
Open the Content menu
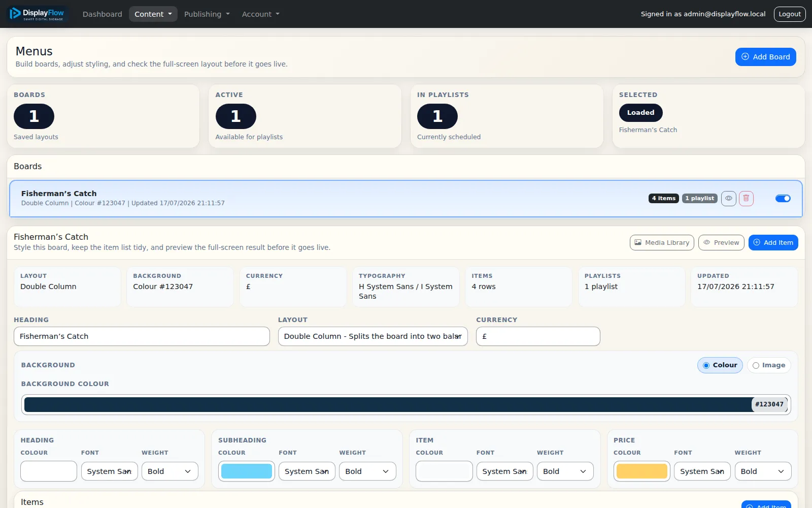click(x=153, y=14)
